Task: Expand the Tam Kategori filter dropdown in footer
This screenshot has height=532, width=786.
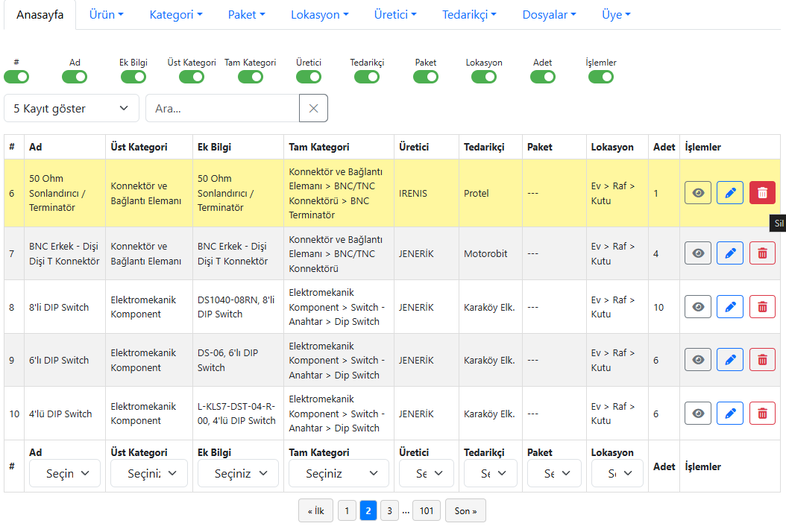Action: coord(336,473)
